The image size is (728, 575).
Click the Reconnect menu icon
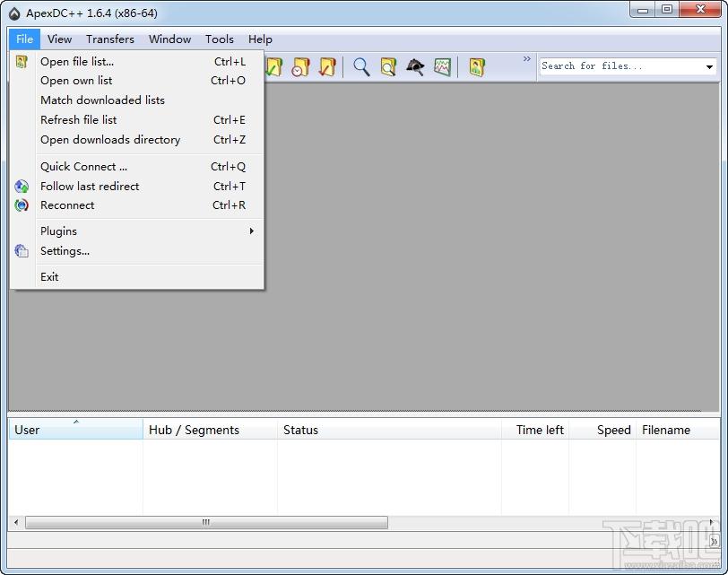pos(22,205)
